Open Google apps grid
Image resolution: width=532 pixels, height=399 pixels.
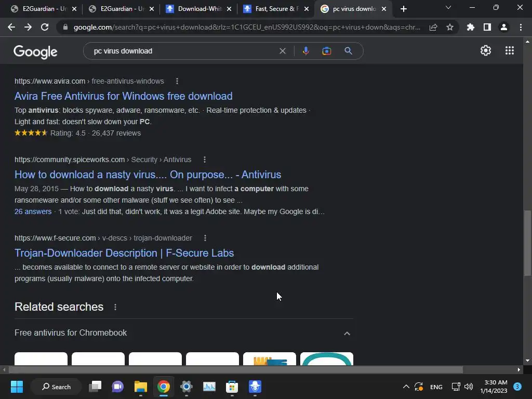point(510,50)
